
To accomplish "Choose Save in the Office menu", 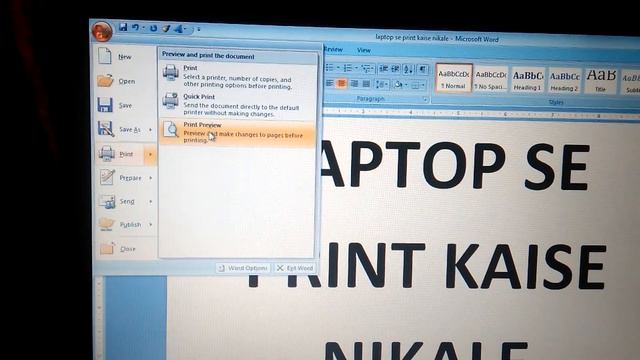I will [x=125, y=105].
